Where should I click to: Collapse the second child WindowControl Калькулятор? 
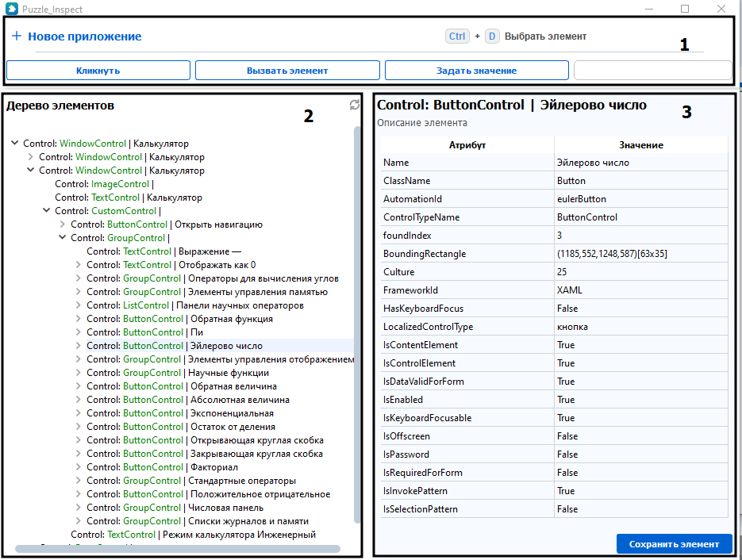coord(31,170)
